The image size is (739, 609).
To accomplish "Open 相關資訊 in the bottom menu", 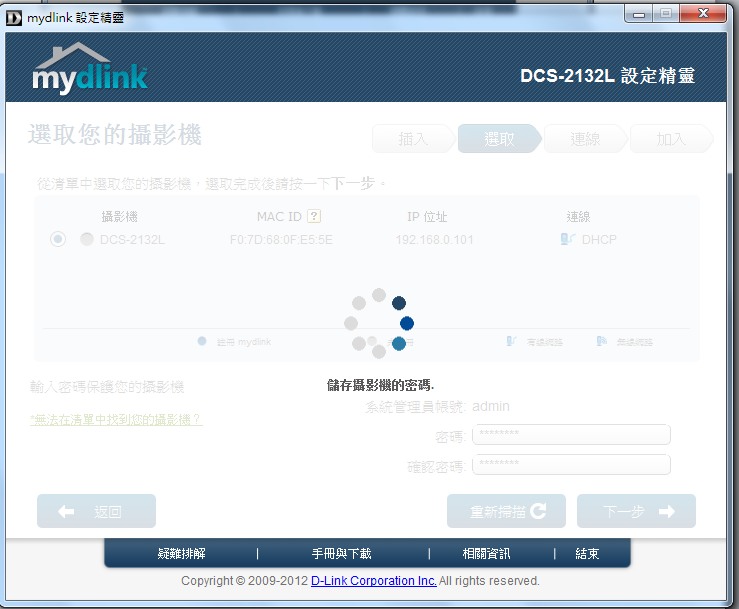I will pos(486,553).
